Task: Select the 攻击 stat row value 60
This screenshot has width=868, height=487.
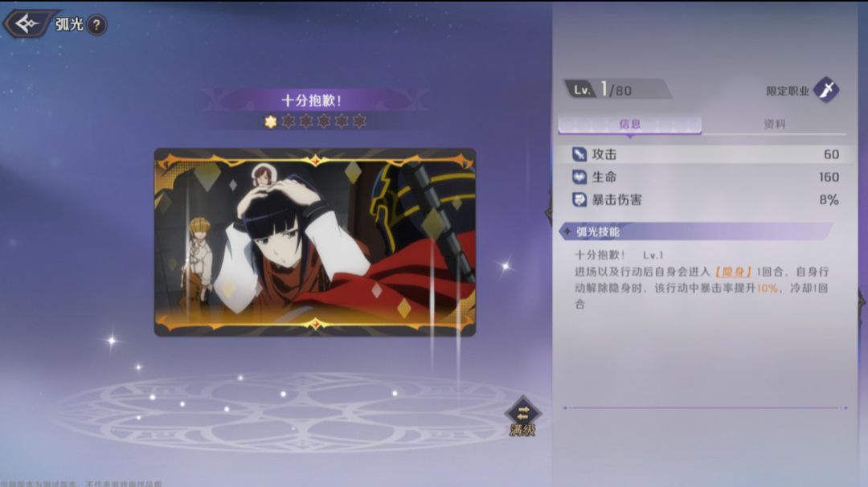Action: pos(831,154)
